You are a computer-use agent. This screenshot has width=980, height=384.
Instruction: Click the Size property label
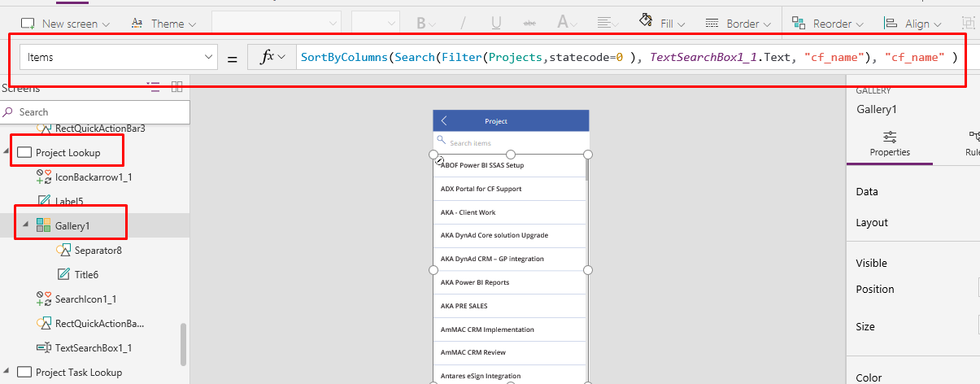tap(865, 327)
